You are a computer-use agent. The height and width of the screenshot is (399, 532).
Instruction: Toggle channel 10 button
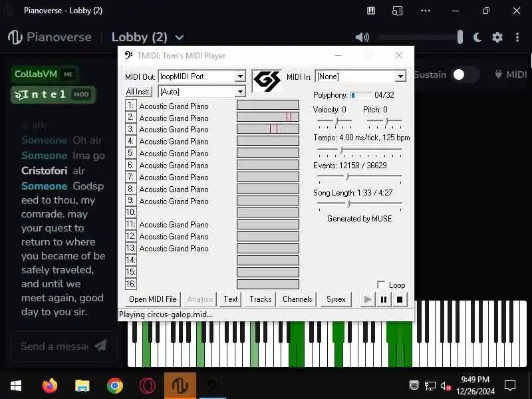point(130,212)
